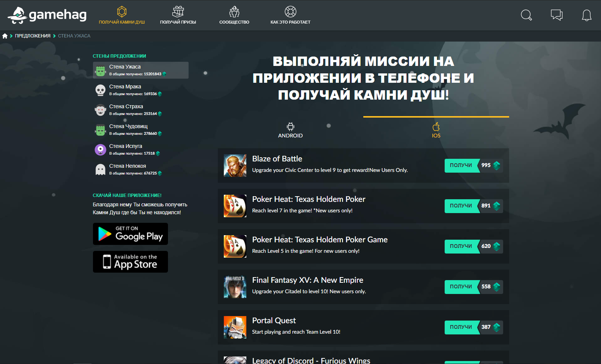
Task: Click the 995 soul gem reward icon
Action: pos(497,166)
